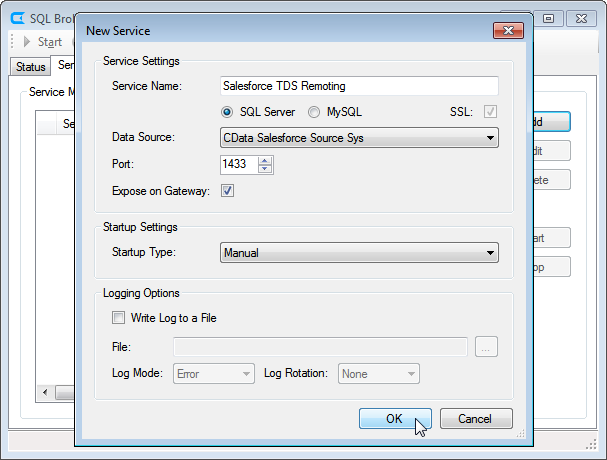The height and width of the screenshot is (460, 607).
Task: Click the left scroll arrow in services list
Action: pos(45,393)
